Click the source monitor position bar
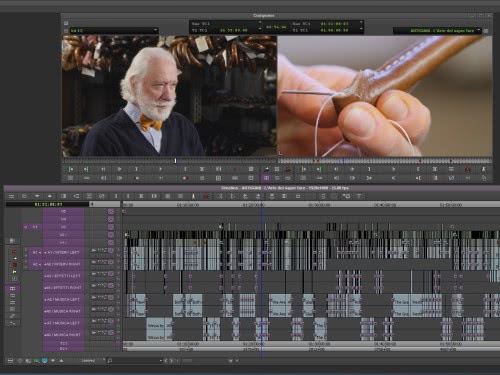Viewport: 500px width, 375px height. pos(169,161)
